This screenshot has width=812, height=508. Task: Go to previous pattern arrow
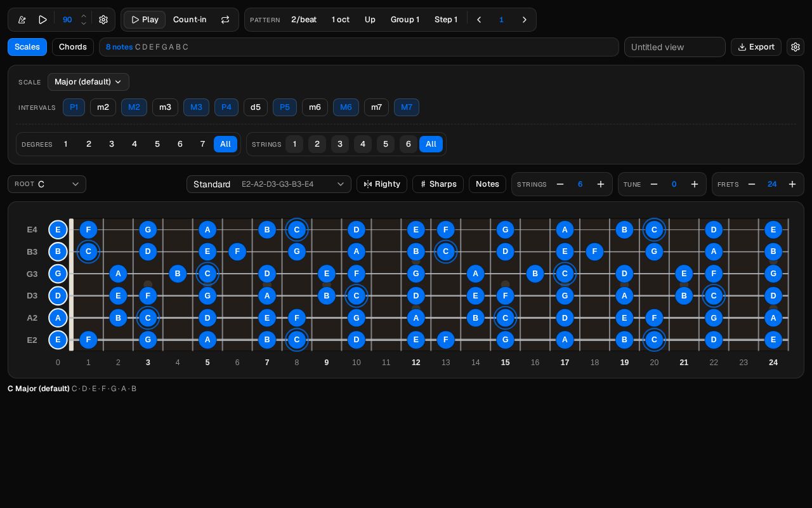coord(479,20)
